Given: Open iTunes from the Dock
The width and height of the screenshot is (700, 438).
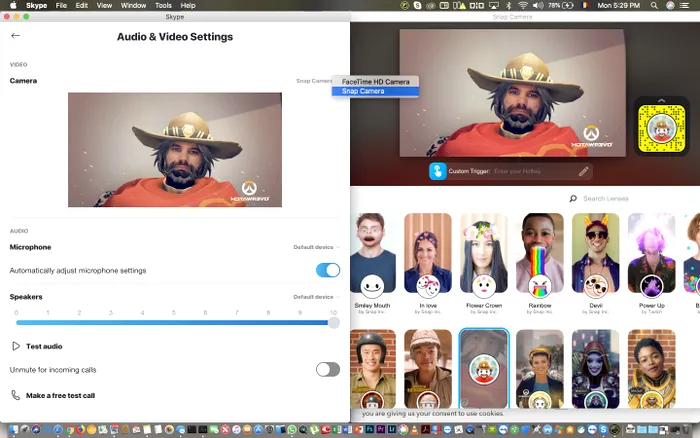Looking at the screenshot, I should tap(236, 430).
